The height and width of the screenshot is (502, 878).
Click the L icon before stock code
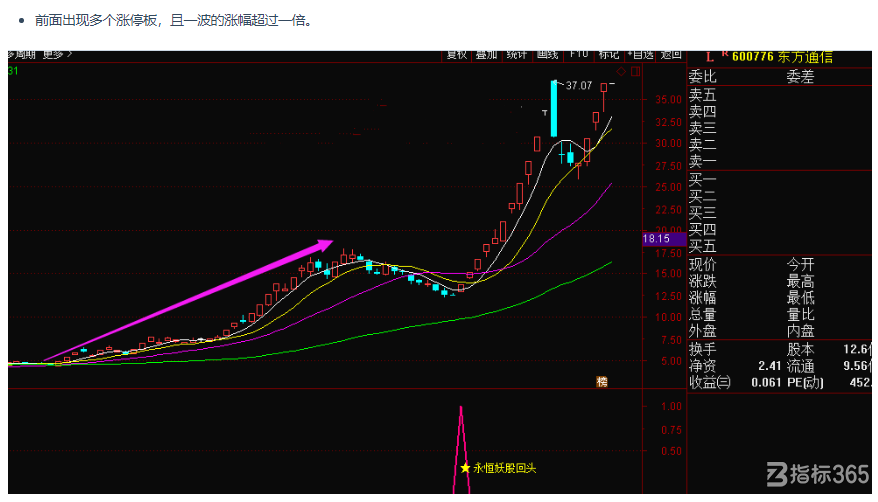(x=709, y=57)
